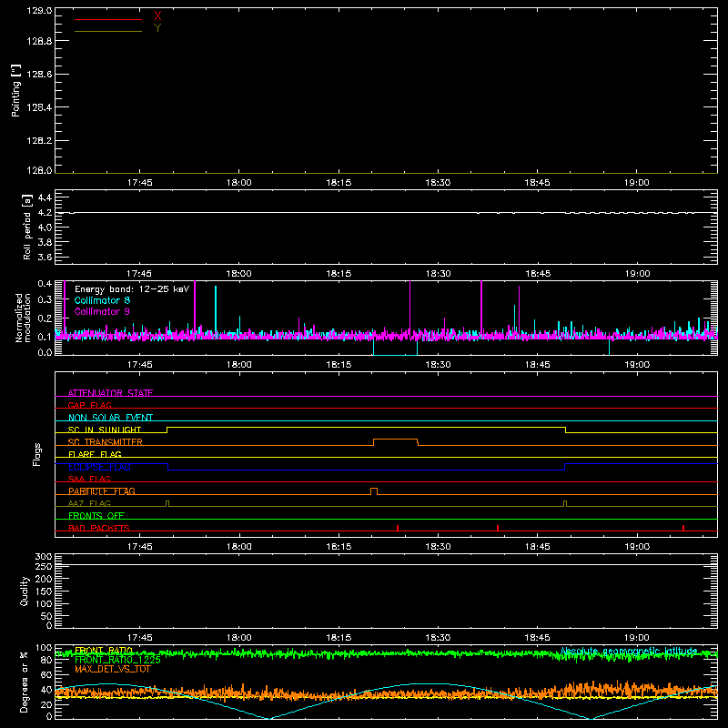
Task: Click 17:45 label under the Quality plot
Action: click(140, 638)
